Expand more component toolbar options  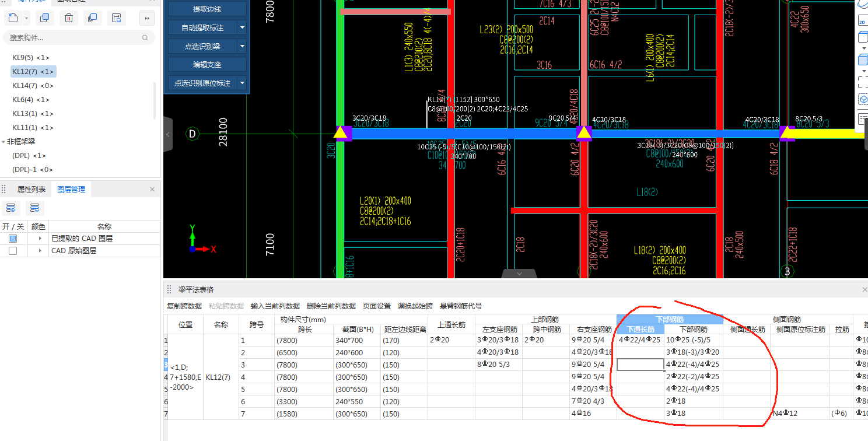(147, 18)
